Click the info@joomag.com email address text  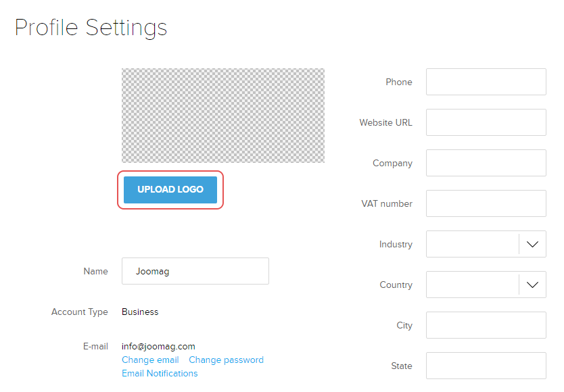(158, 347)
